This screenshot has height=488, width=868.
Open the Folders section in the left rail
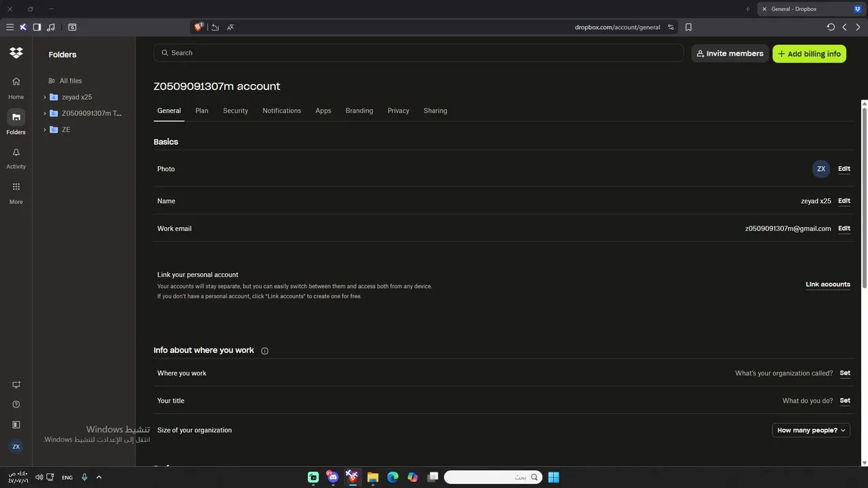16,122
